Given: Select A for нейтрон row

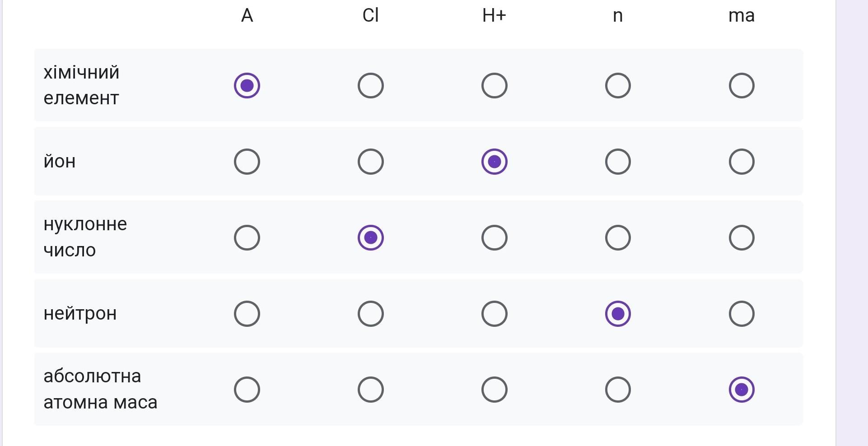Looking at the screenshot, I should 247,314.
